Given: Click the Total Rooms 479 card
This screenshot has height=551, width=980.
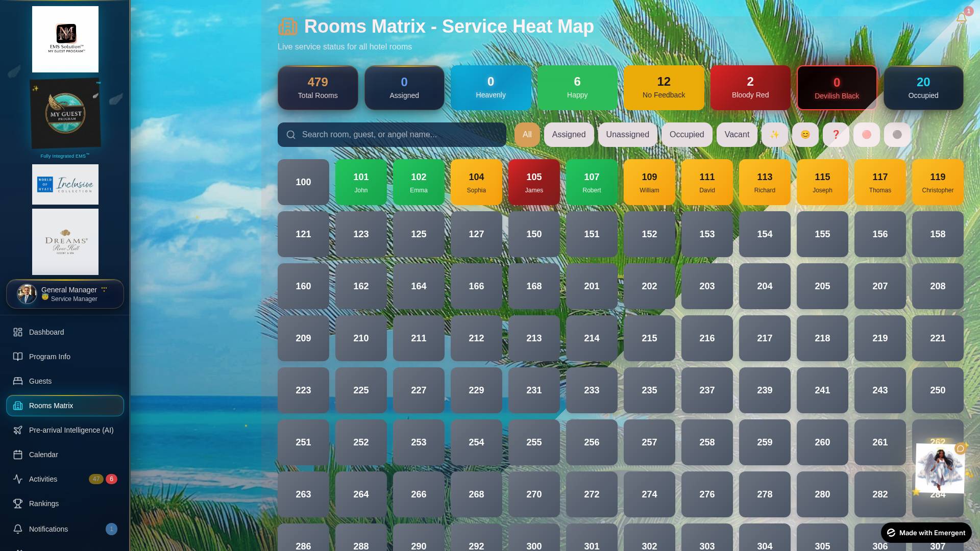Looking at the screenshot, I should pyautogui.click(x=318, y=88).
